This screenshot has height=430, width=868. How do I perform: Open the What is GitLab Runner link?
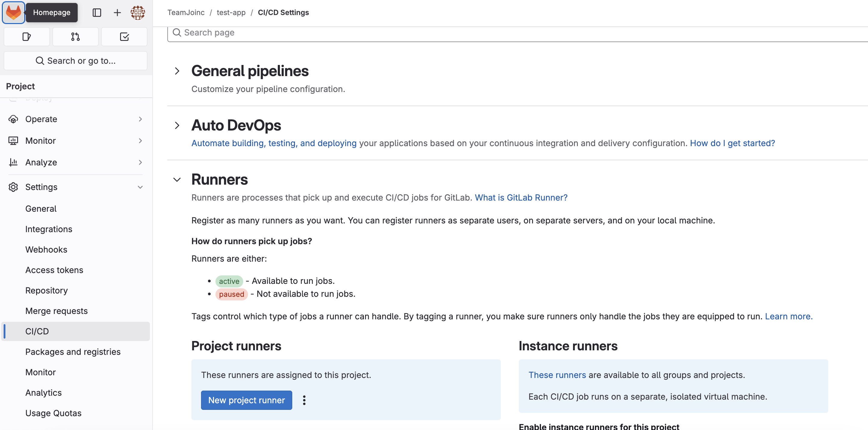(x=521, y=197)
